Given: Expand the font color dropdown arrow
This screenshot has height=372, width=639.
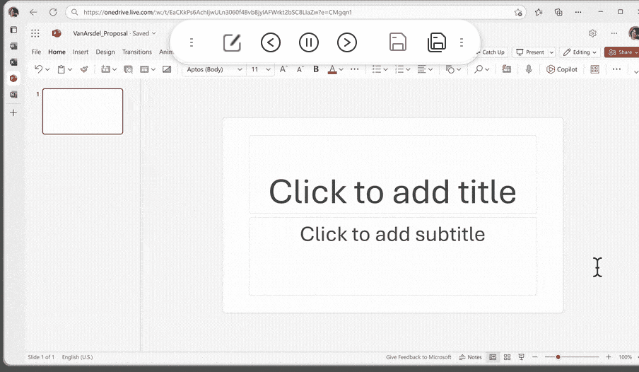Looking at the screenshot, I should tap(341, 70).
